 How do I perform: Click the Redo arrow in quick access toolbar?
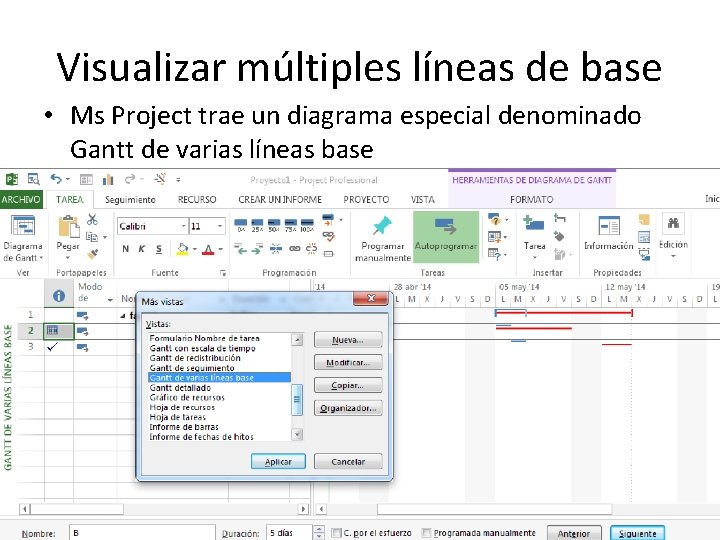click(x=130, y=179)
